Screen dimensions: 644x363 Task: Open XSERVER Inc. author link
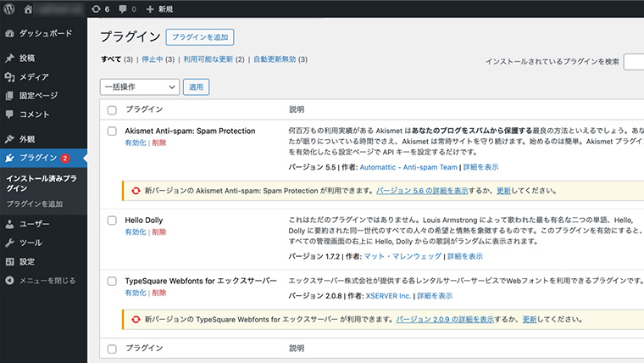(388, 296)
